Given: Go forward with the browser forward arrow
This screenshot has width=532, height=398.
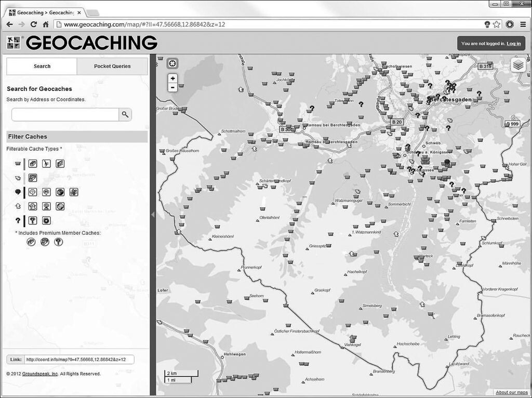Looking at the screenshot, I should coord(21,24).
